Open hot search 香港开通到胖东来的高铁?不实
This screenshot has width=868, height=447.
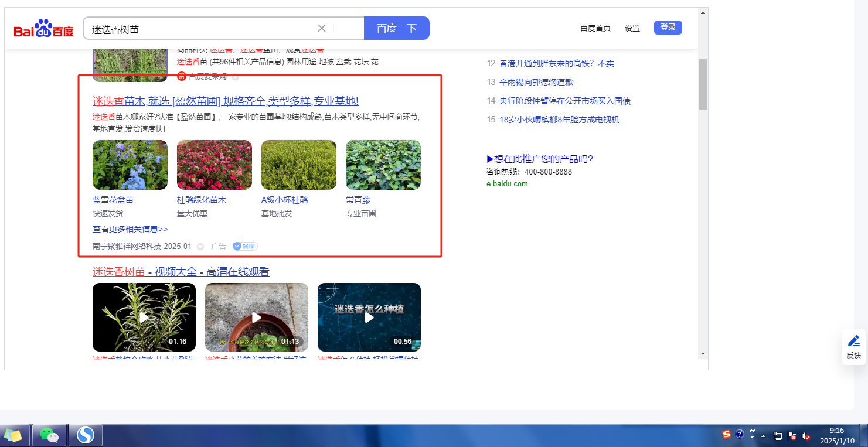click(x=557, y=63)
